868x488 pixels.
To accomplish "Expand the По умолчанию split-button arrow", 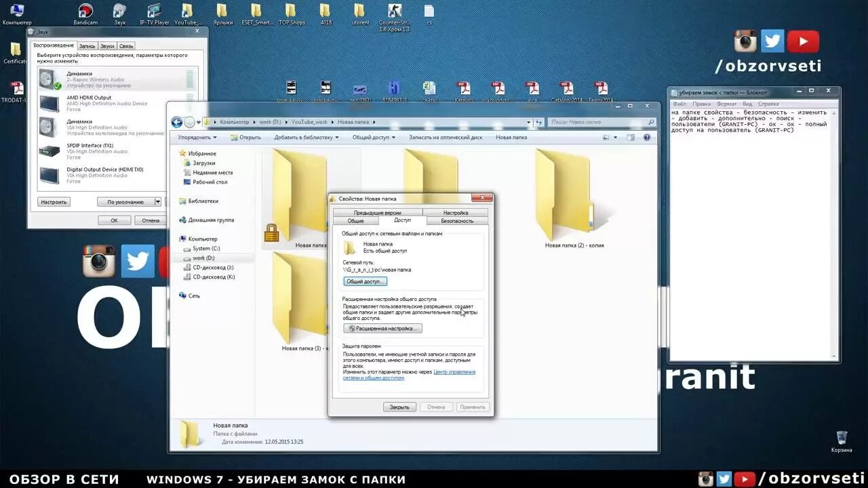I will (158, 201).
